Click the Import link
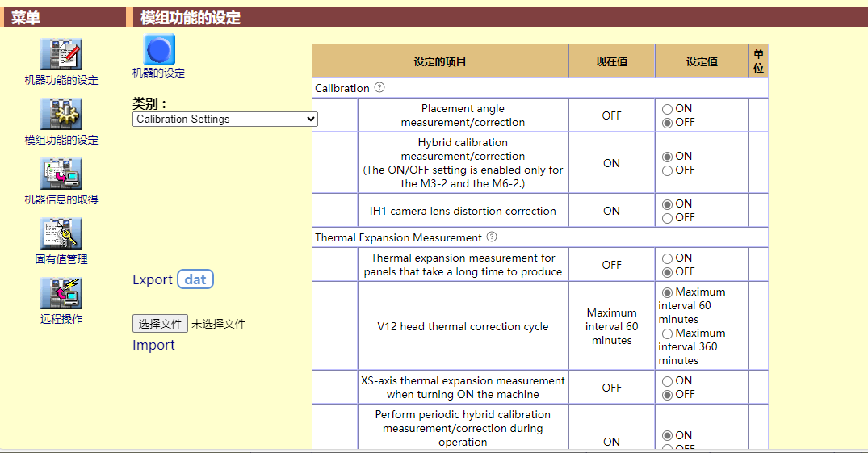This screenshot has height=453, width=868. pos(153,346)
